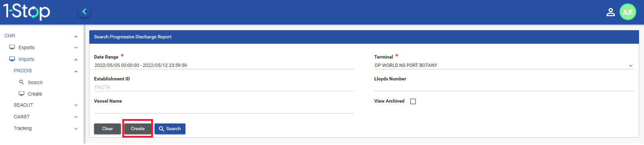Click the blue Search button
This screenshot has height=145, width=644.
170,129
